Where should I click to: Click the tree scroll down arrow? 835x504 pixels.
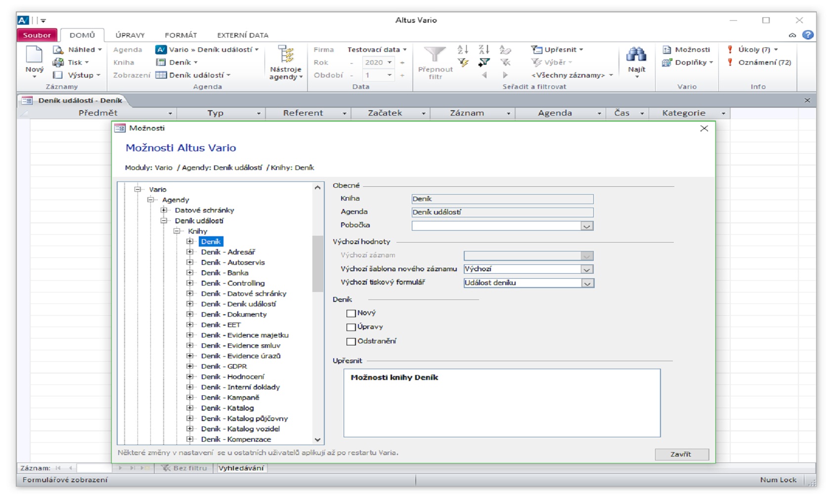coord(317,440)
